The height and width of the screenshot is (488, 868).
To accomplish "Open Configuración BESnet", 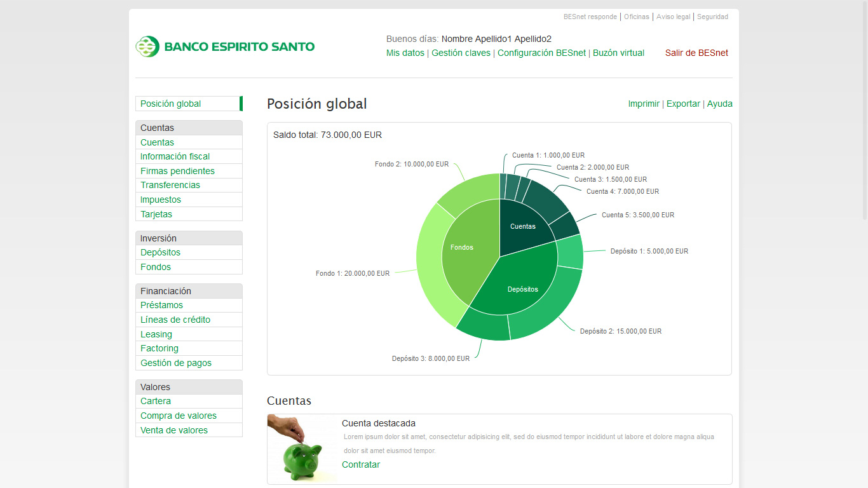I will pyautogui.click(x=542, y=53).
